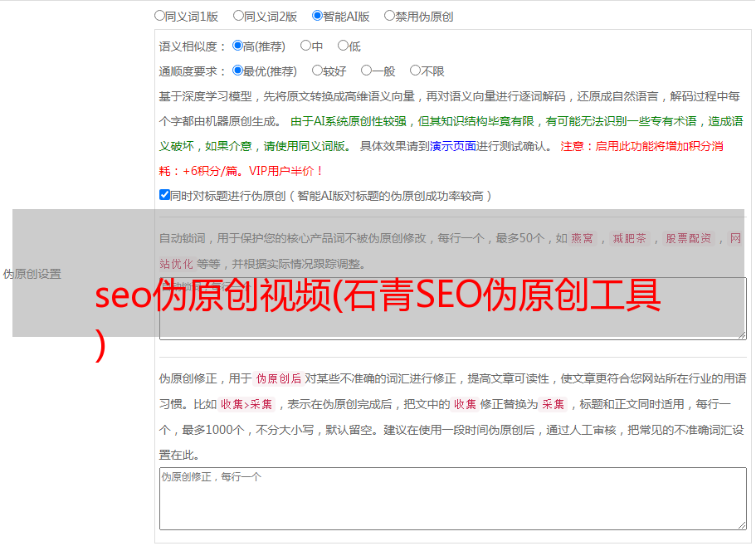Click the 通顺度要求 label
The width and height of the screenshot is (756, 546).
click(193, 71)
